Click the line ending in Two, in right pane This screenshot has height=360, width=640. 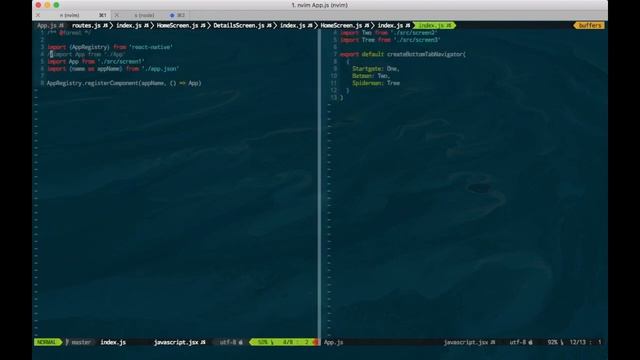[x=371, y=76]
